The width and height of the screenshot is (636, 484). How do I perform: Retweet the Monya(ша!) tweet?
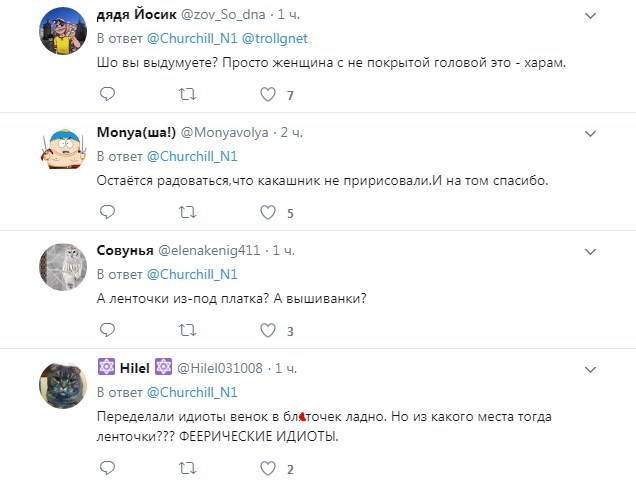coord(187,213)
